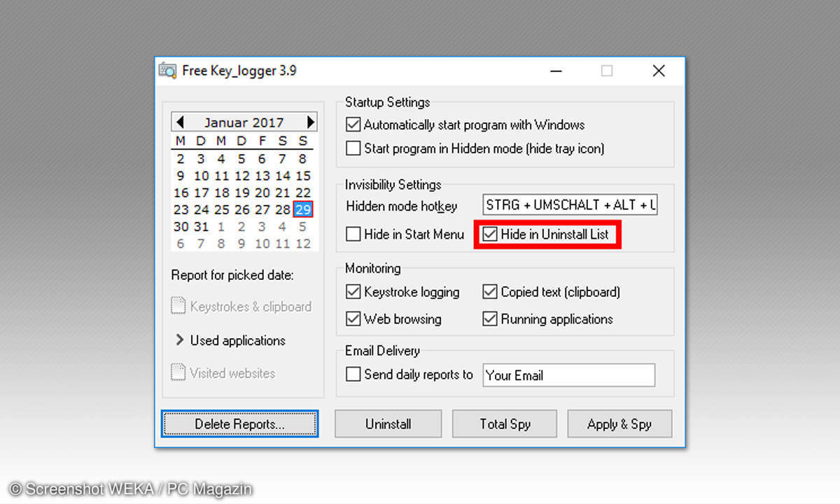Close the Free Key_logger window
Image resolution: width=840 pixels, height=504 pixels.
pos(659,71)
